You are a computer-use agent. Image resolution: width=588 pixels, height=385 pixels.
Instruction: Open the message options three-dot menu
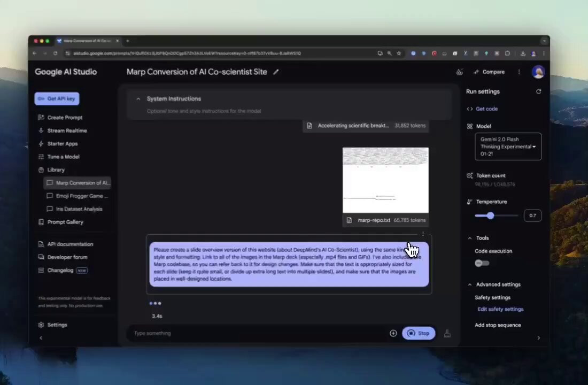423,234
